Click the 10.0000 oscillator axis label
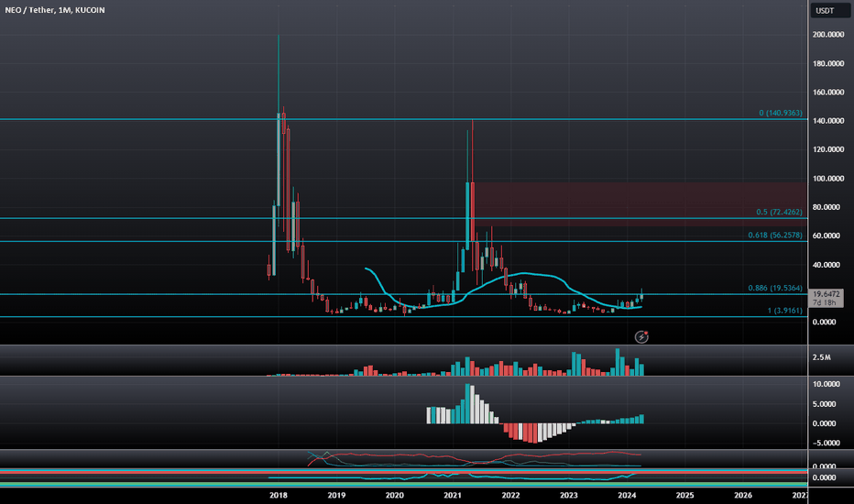 pyautogui.click(x=826, y=384)
